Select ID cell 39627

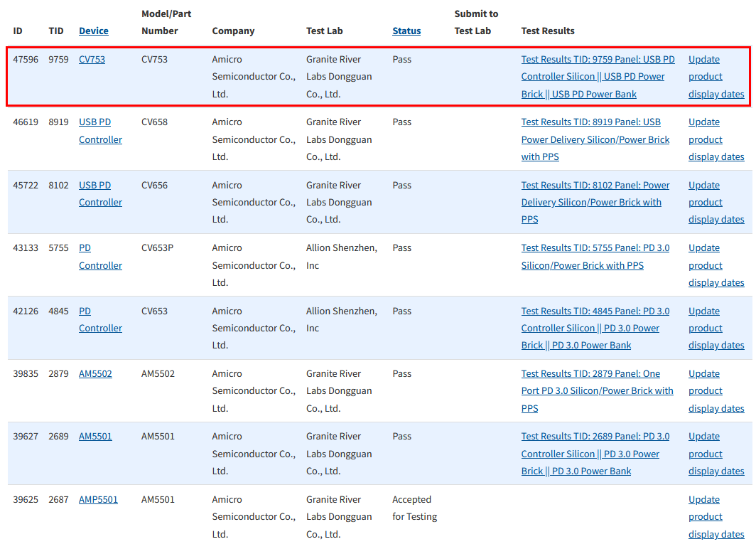26,437
